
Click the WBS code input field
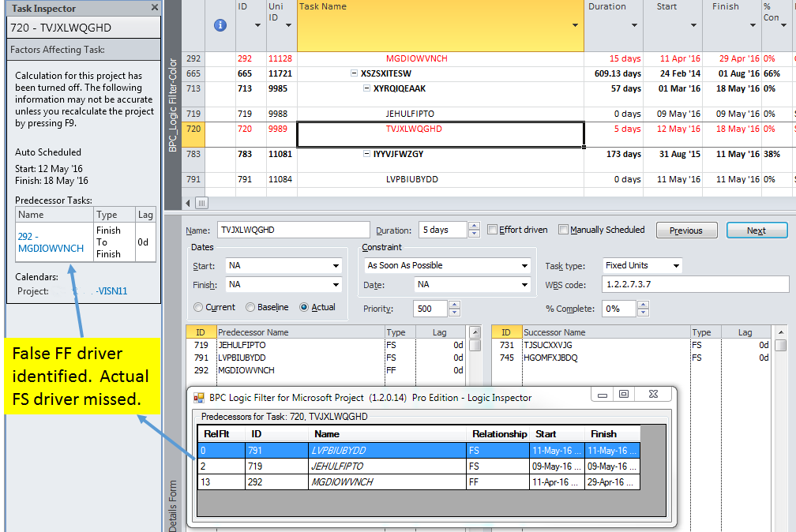(695, 284)
